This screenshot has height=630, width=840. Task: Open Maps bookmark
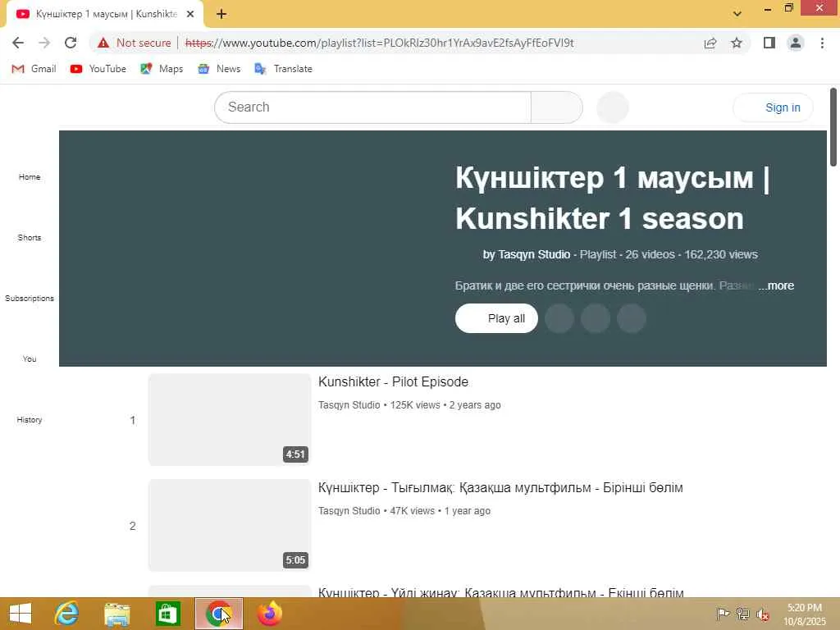162,69
